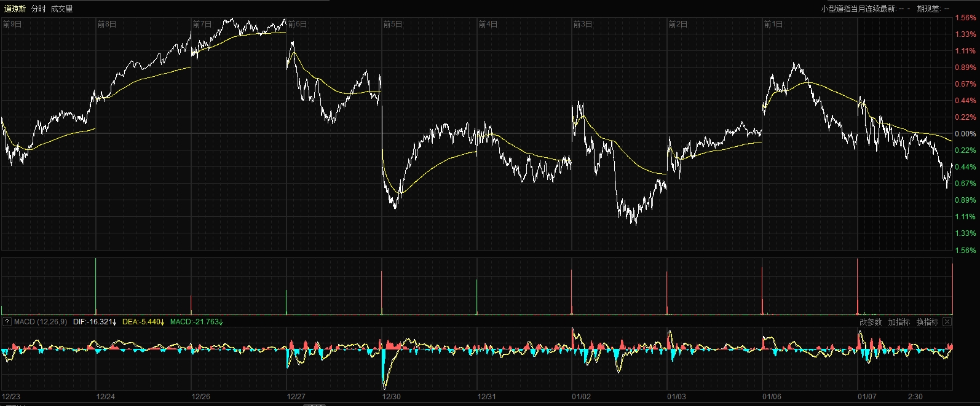Click the 12/31 date on time axis
This screenshot has width=980, height=406.
[487, 397]
